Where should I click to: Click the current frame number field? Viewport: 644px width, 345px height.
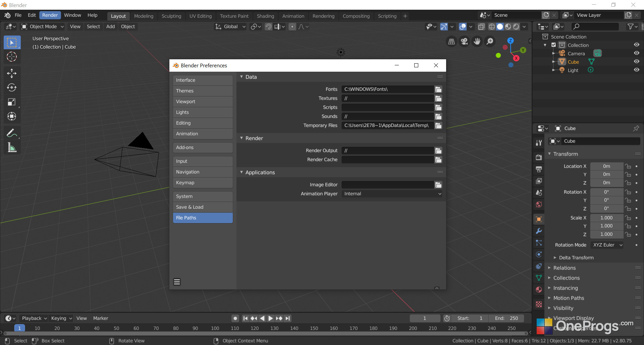tap(425, 318)
